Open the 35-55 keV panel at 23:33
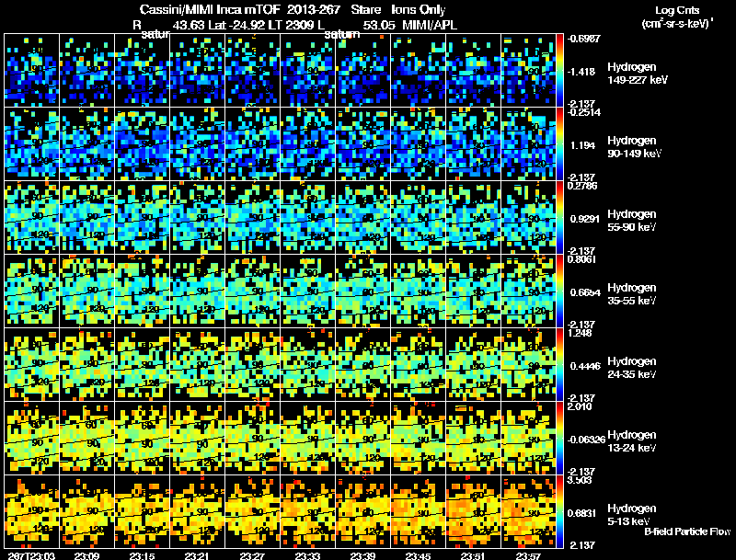736x560 pixels. point(307,291)
